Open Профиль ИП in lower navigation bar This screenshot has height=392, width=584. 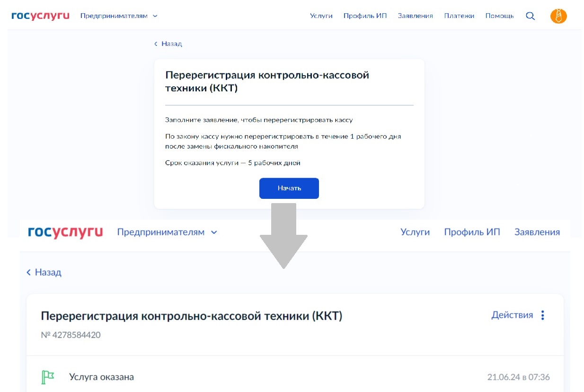[x=472, y=232]
